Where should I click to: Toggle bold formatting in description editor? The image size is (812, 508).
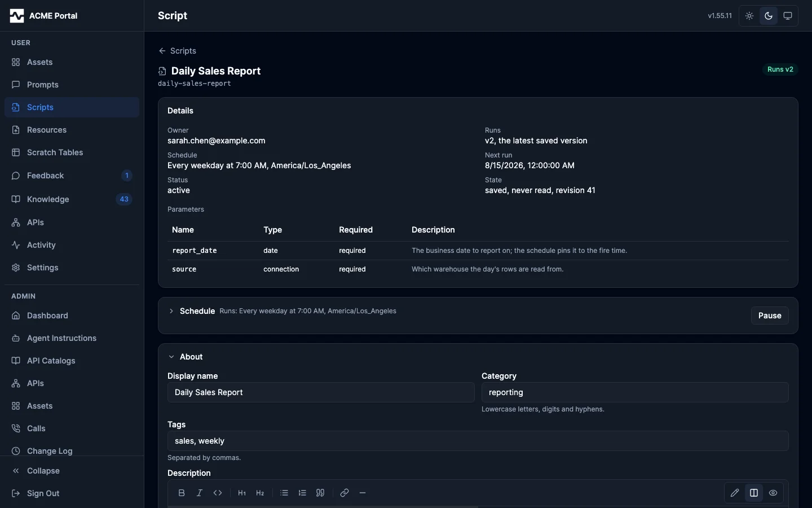pos(182,493)
